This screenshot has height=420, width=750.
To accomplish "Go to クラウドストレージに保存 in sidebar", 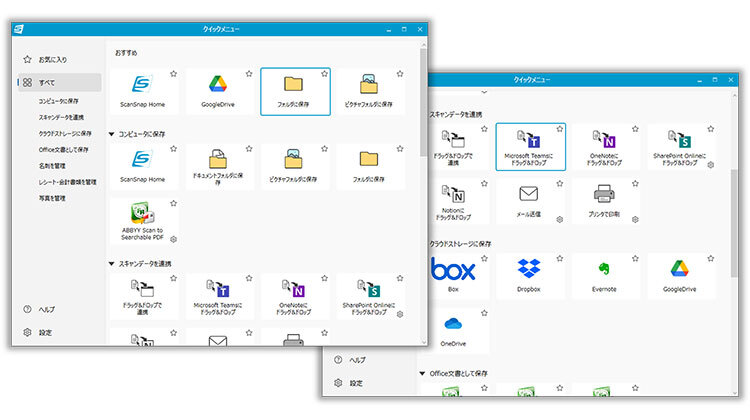I will [x=65, y=133].
